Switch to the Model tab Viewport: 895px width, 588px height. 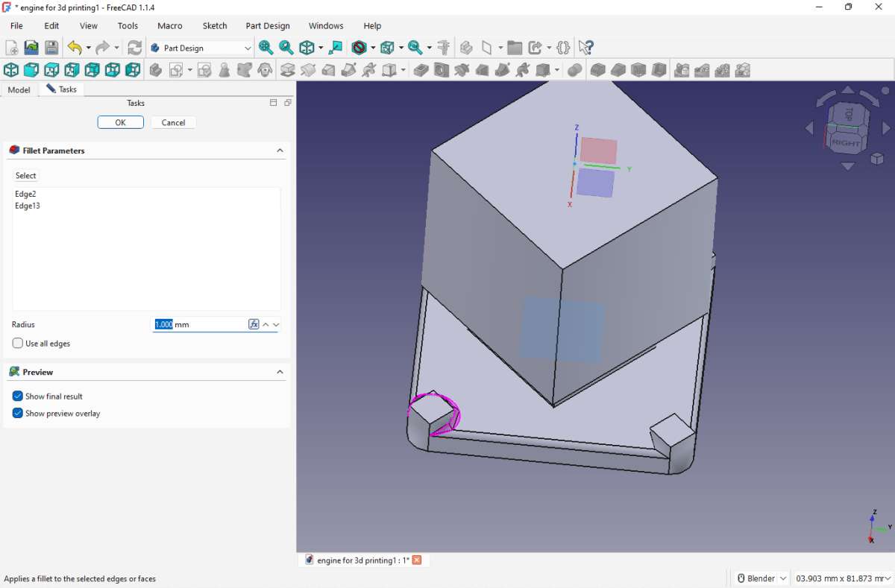[x=19, y=89]
